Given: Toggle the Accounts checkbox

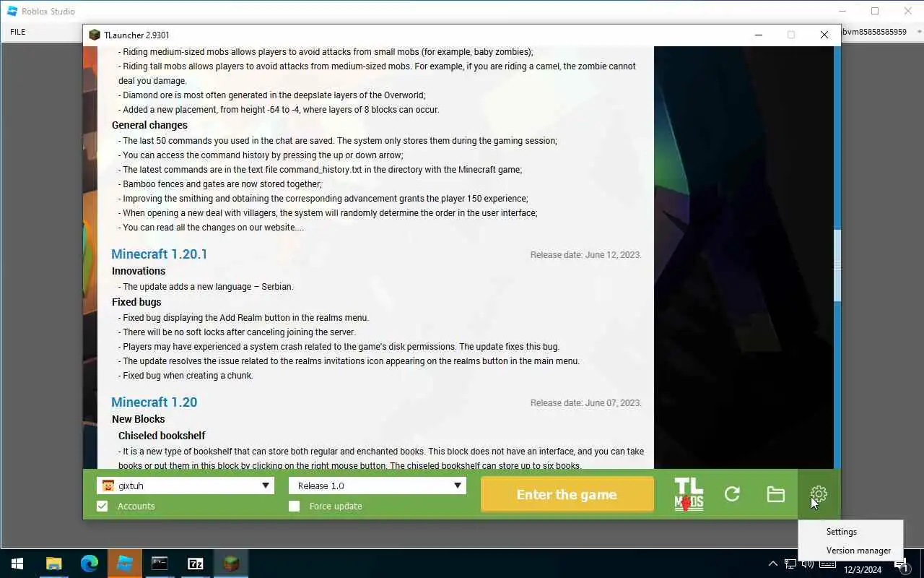Looking at the screenshot, I should pyautogui.click(x=102, y=506).
